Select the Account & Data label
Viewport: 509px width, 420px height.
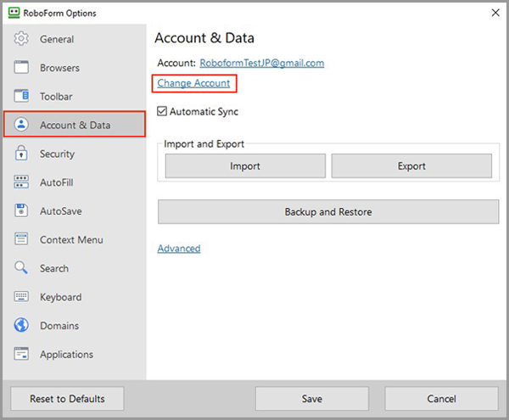[75, 125]
